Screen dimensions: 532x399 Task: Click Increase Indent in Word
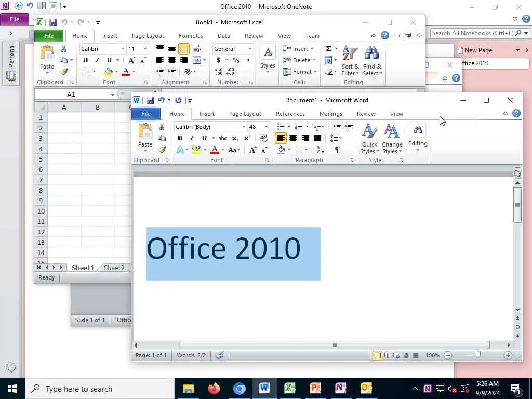pos(349,127)
